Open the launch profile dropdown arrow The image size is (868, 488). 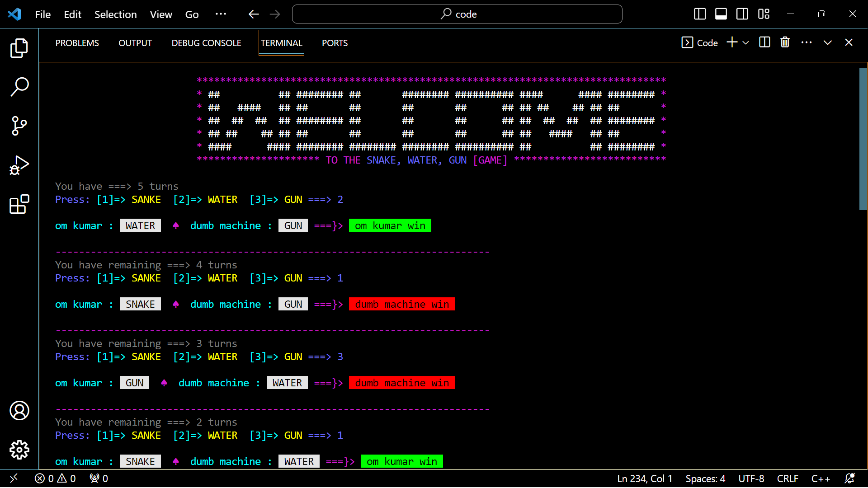tap(746, 42)
